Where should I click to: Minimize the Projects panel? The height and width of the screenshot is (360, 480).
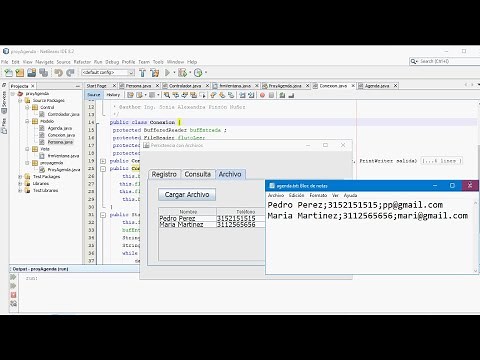(78, 86)
